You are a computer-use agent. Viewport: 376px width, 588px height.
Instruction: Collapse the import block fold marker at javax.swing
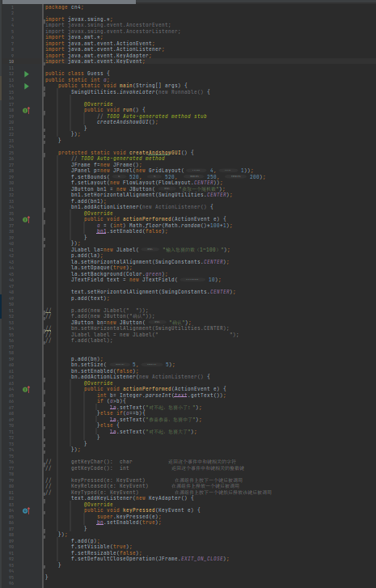(44, 19)
